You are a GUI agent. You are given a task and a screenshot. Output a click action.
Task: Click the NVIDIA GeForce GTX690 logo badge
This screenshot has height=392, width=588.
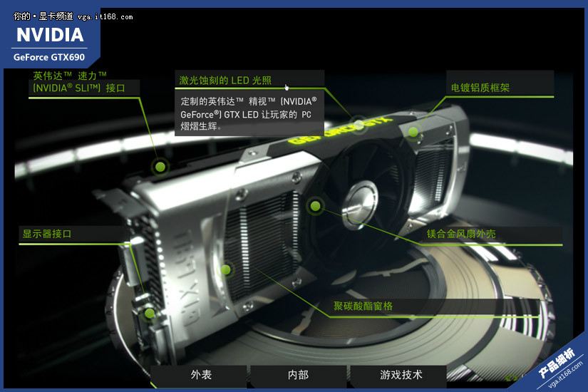point(49,44)
